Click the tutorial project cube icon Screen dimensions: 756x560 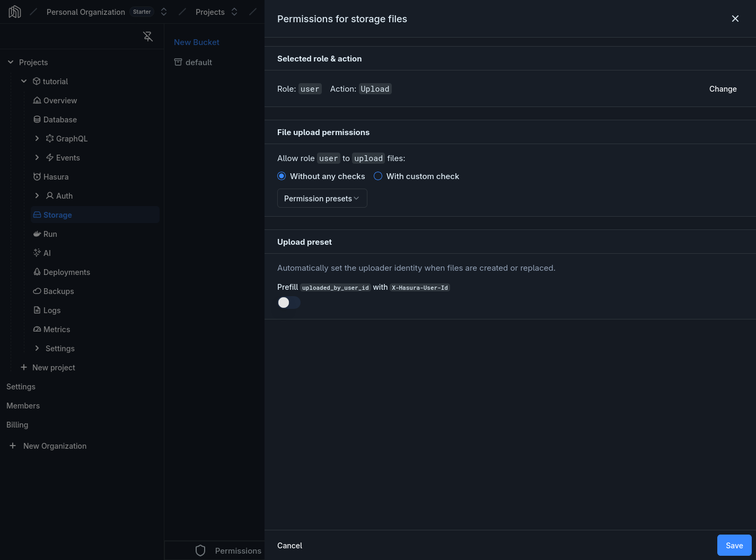pyautogui.click(x=37, y=81)
